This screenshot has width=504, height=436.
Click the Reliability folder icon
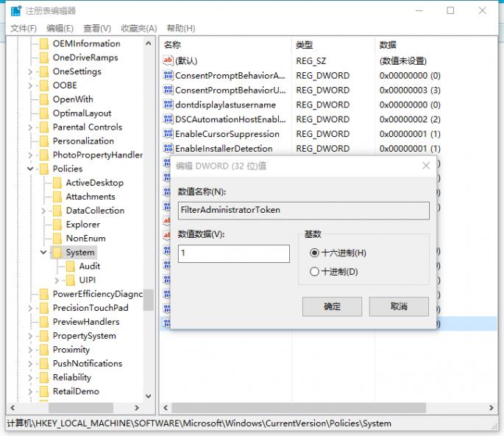coord(44,377)
